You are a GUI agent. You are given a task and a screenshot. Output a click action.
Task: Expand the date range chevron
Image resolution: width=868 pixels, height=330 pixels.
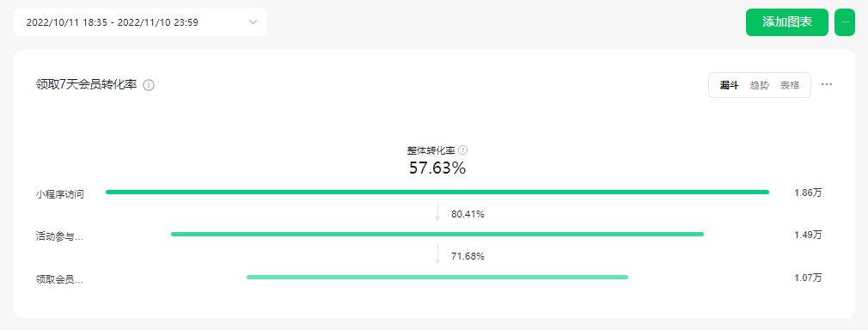tap(253, 22)
